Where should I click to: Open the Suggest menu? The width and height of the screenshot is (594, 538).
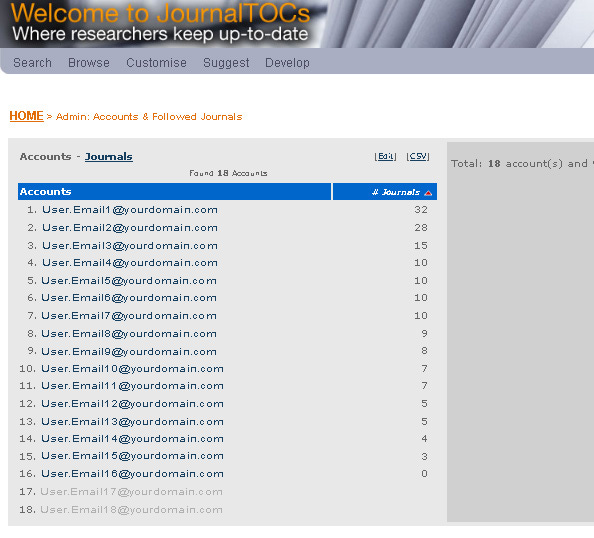click(226, 63)
